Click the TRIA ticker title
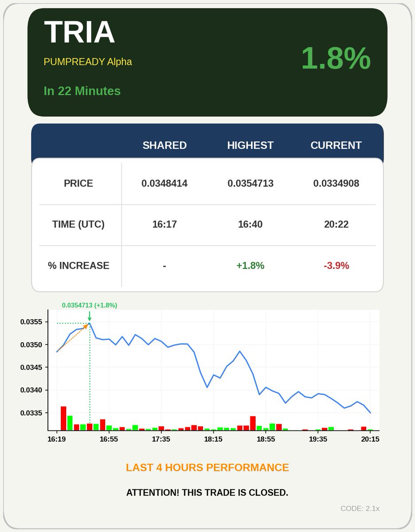The width and height of the screenshot is (415, 532). (x=79, y=32)
